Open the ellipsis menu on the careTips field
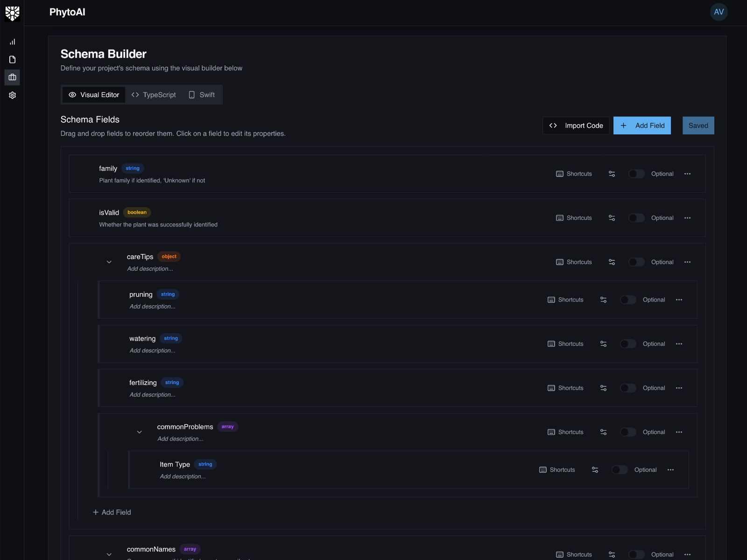Viewport: 747px width, 560px height. (687, 262)
